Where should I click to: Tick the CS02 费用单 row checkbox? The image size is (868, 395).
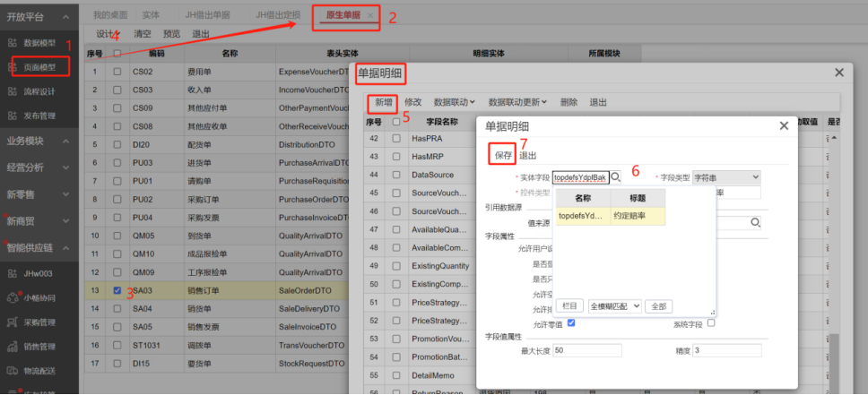coord(117,72)
